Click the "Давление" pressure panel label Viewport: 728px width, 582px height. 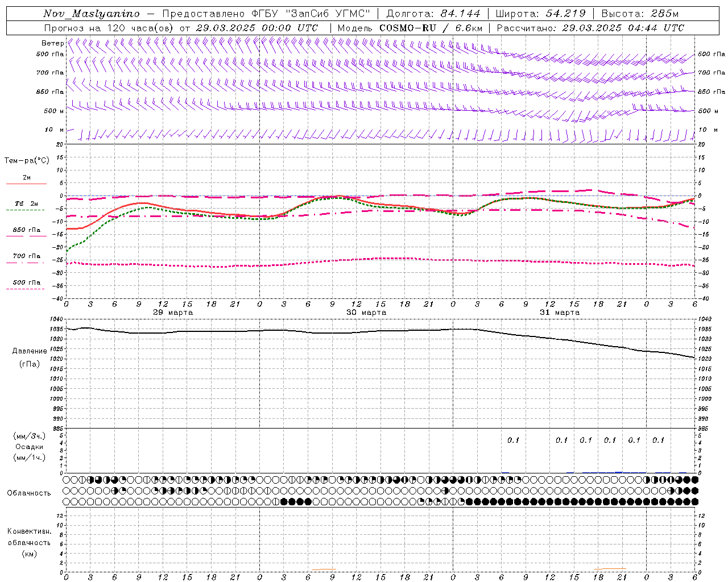pos(30,351)
